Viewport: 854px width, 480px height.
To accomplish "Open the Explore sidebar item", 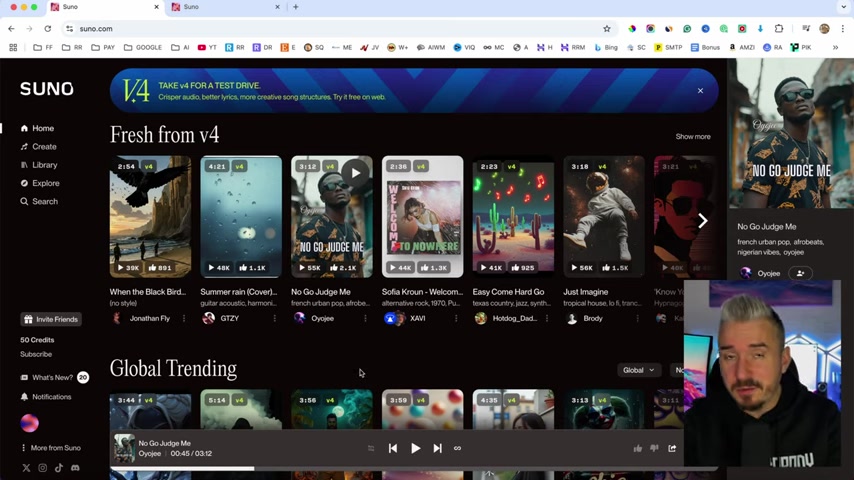I will pos(40,183).
